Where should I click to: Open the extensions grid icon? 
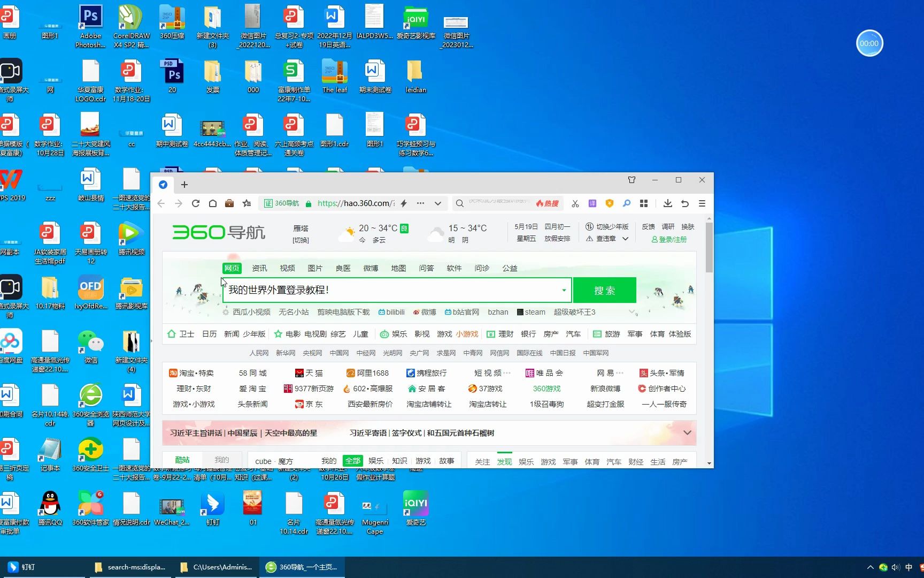(x=644, y=203)
